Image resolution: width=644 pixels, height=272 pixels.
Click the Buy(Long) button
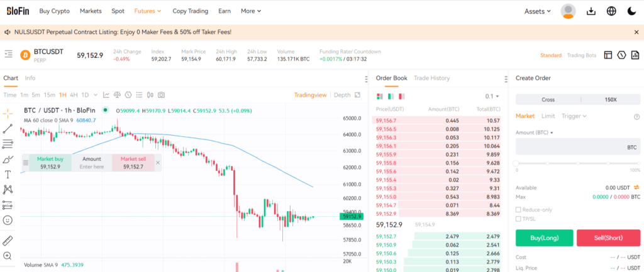[x=544, y=237]
